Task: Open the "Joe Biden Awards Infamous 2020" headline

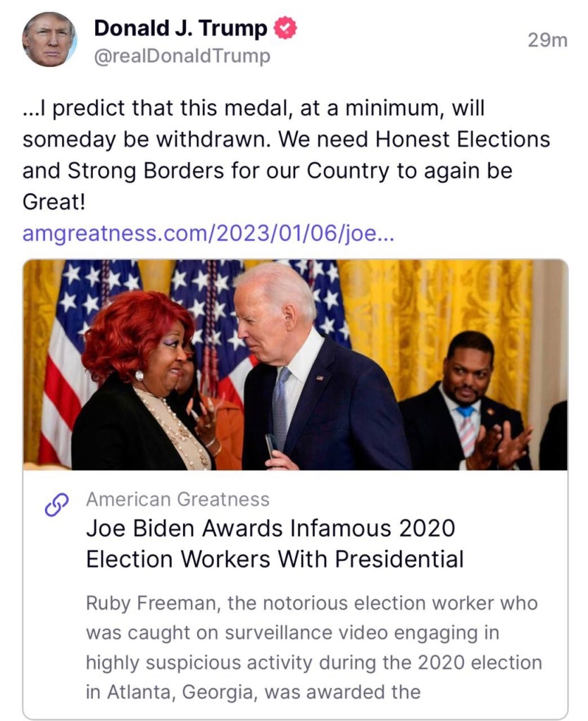Action: point(270,529)
